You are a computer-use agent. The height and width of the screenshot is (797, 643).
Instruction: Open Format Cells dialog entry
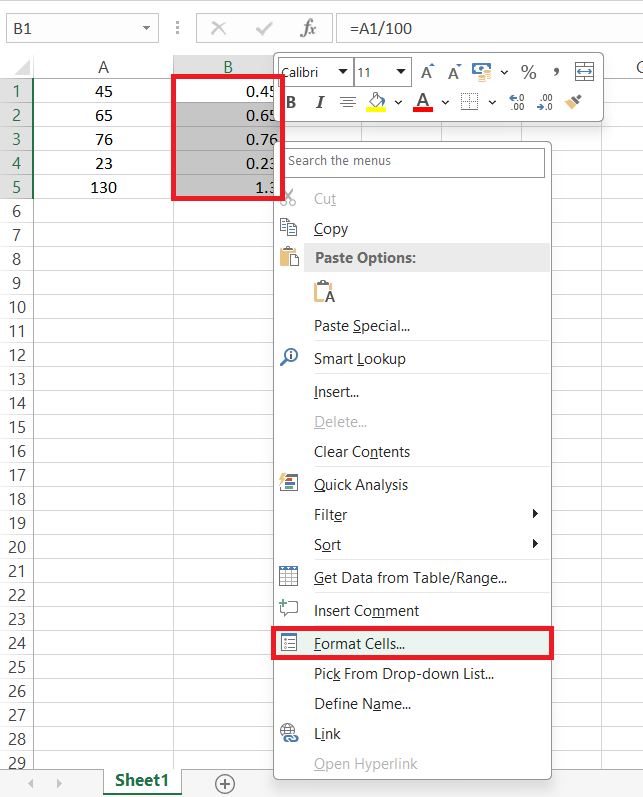pyautogui.click(x=412, y=644)
